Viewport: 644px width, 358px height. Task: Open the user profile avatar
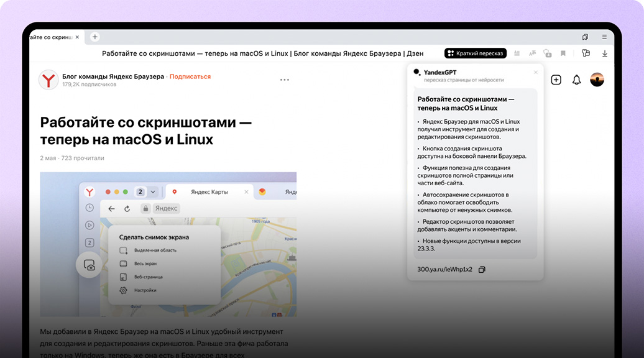pos(597,80)
